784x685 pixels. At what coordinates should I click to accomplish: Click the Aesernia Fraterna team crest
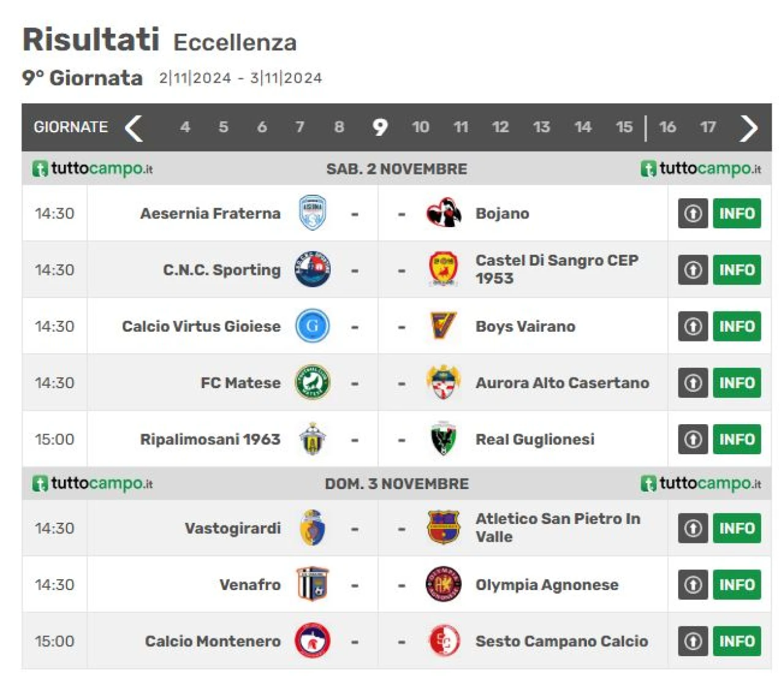pyautogui.click(x=312, y=213)
